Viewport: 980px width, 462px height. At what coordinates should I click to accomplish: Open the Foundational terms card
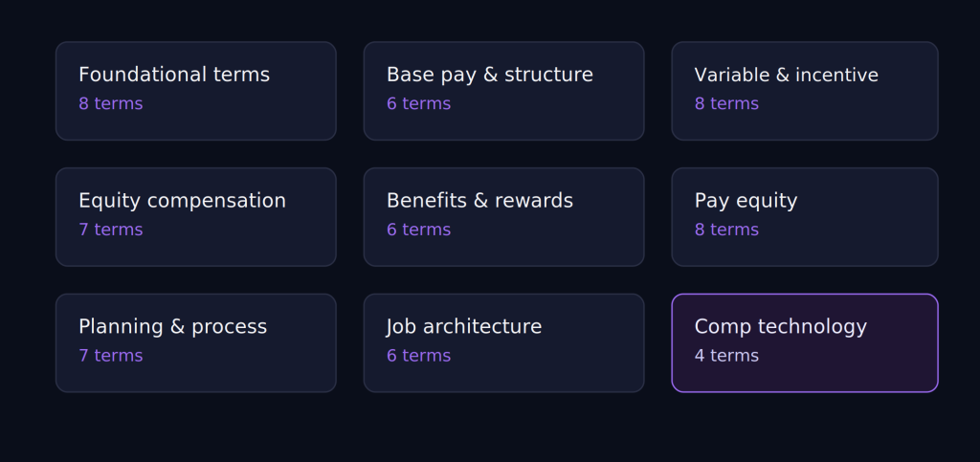(x=195, y=91)
